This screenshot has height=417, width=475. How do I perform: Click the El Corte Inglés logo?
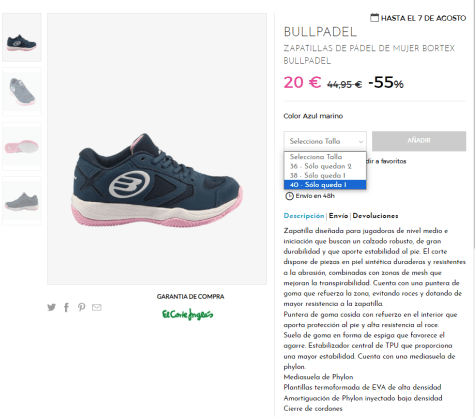click(188, 314)
